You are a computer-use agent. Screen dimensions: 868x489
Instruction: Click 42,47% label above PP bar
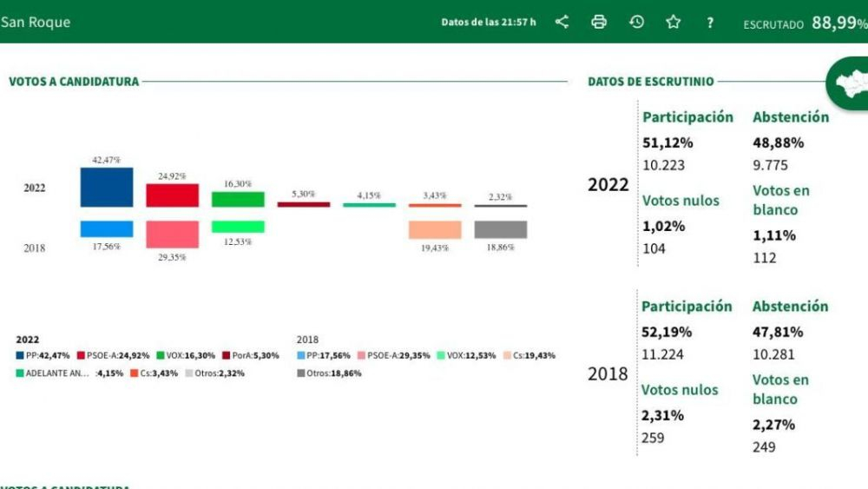click(x=106, y=160)
